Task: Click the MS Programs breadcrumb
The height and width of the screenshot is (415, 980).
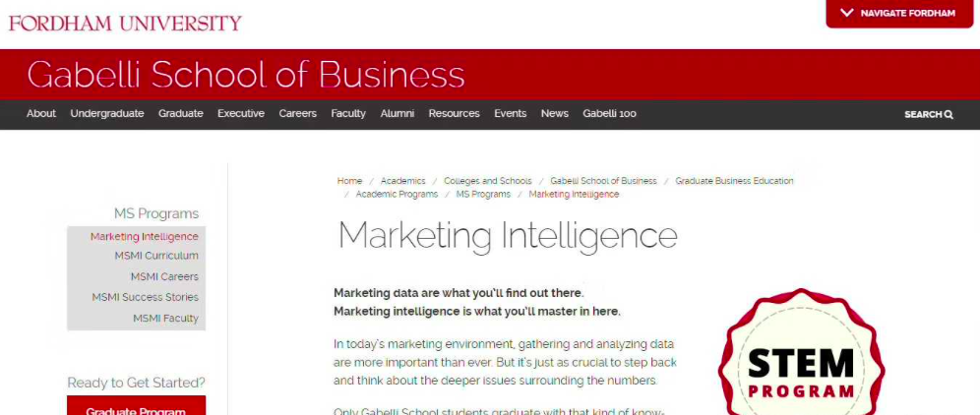Action: 483,194
